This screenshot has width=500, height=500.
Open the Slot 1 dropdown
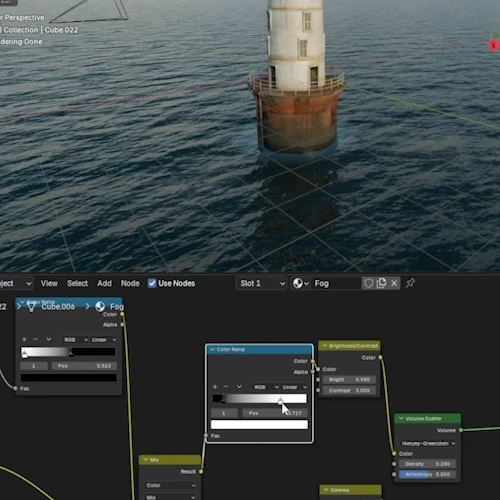[x=261, y=283]
